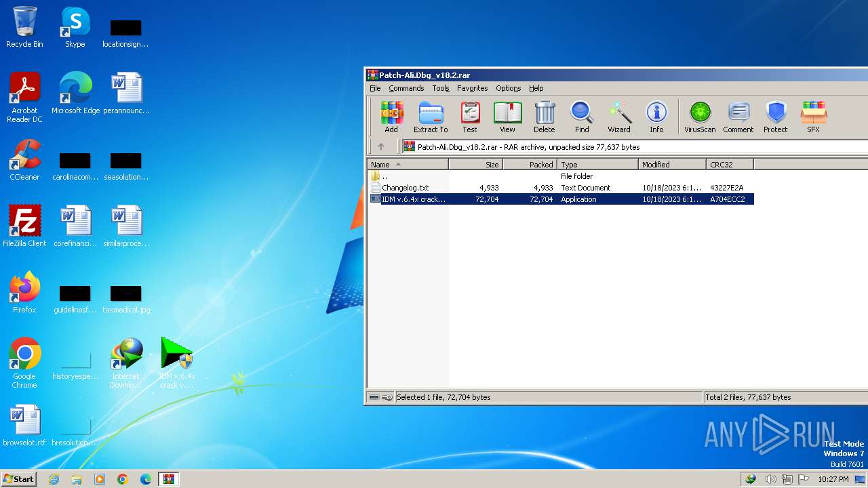Image resolution: width=868 pixels, height=488 pixels.
Task: Open Windows Explorer from the taskbar
Action: click(77, 479)
